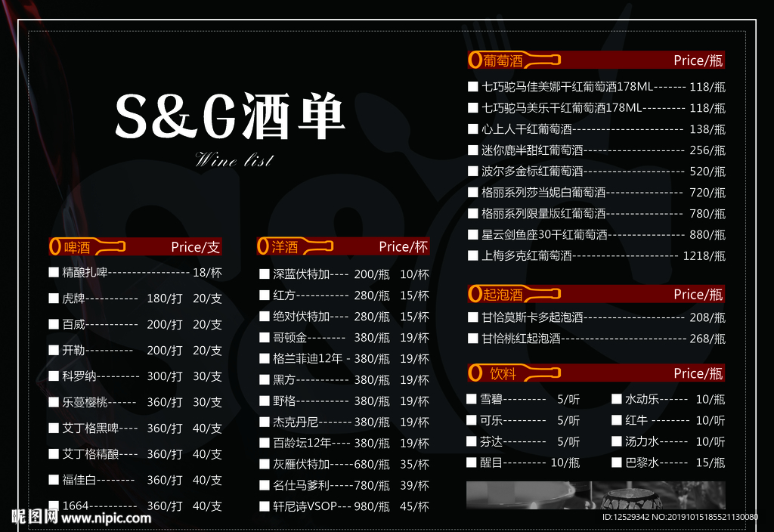Click the 醒目 drink name
The width and height of the screenshot is (774, 532).
pyautogui.click(x=491, y=462)
